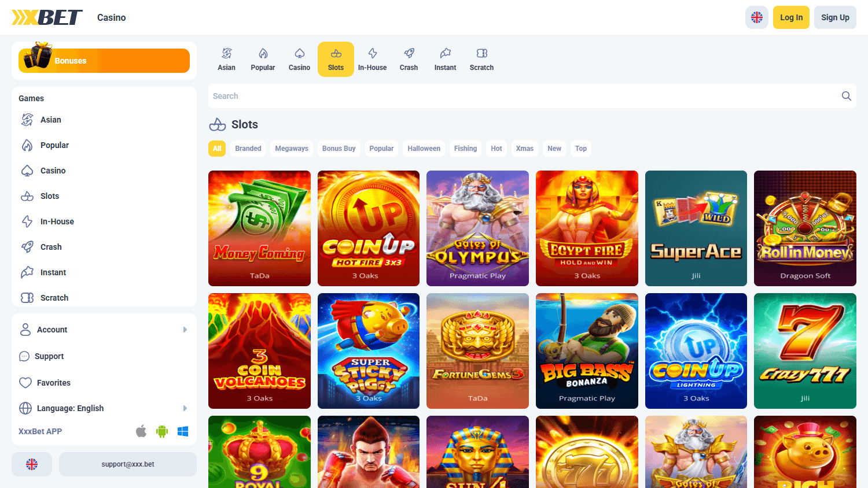Open Super Ace Jili game
868x488 pixels.
tap(696, 228)
